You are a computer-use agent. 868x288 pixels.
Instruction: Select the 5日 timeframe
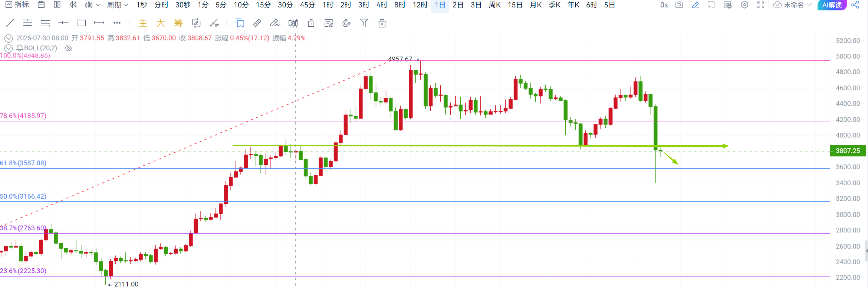click(x=610, y=5)
